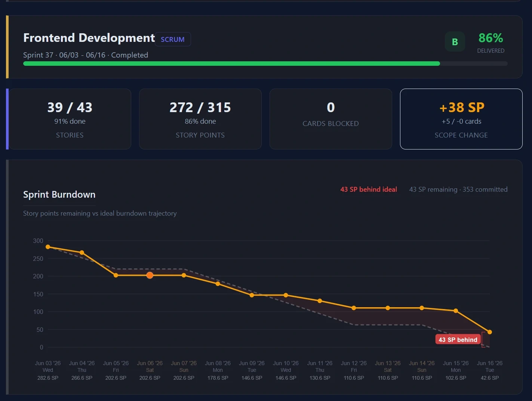Click the SCRUM badge next to Frontend Development
The height and width of the screenshot is (401, 532).
tap(173, 39)
